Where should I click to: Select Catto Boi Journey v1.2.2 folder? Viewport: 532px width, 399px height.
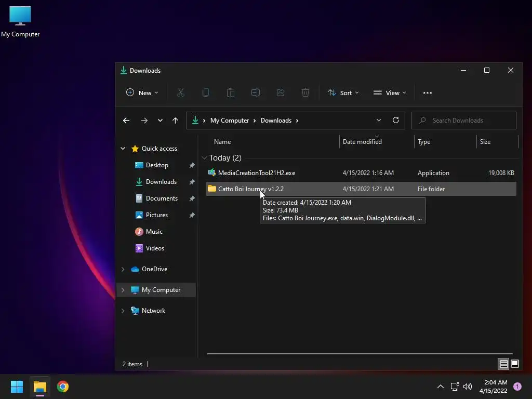pos(361,189)
